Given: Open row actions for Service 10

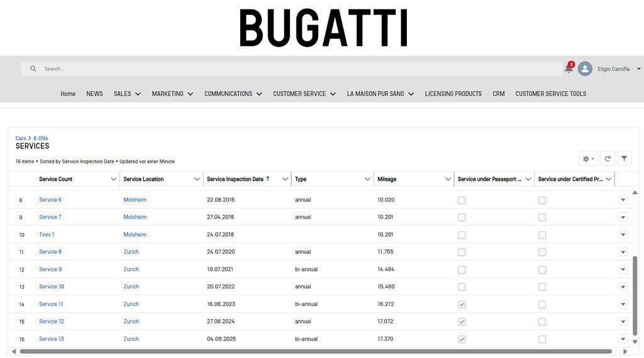Looking at the screenshot, I should 623,287.
